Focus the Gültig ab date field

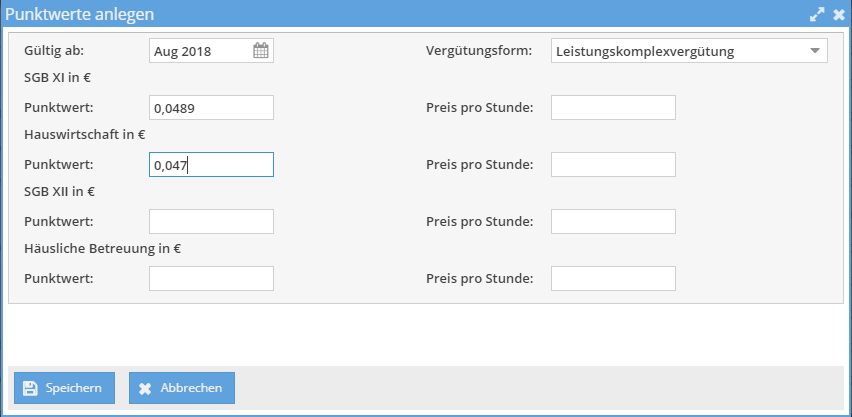coord(200,51)
